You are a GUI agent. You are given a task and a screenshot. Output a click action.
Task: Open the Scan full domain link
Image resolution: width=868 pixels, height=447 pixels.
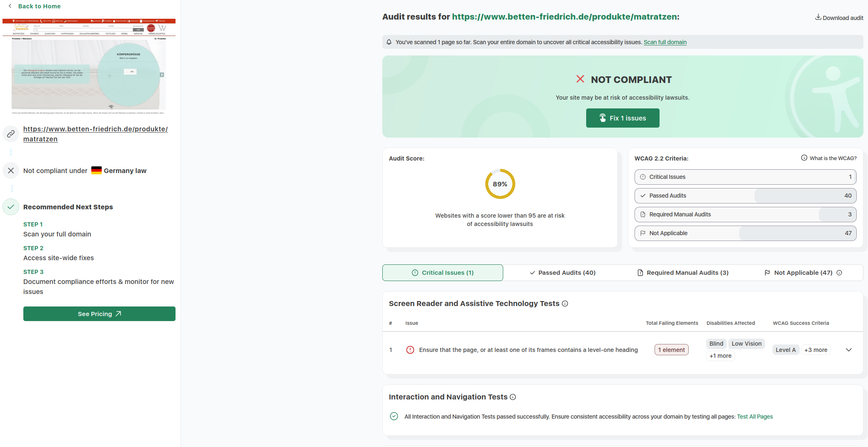coord(665,42)
